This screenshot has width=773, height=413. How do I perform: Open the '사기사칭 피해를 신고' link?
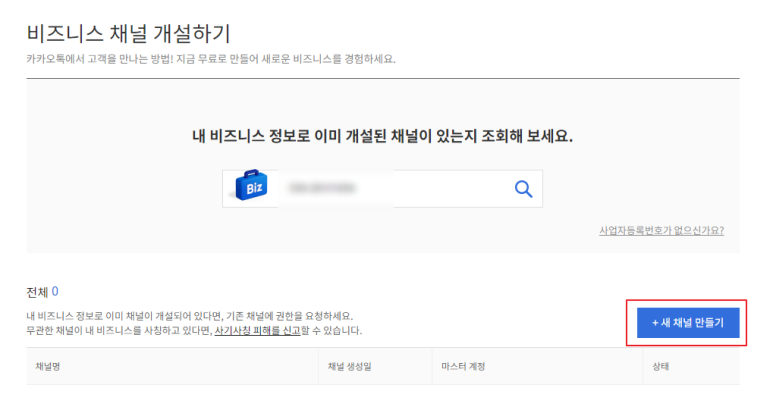click(x=257, y=330)
